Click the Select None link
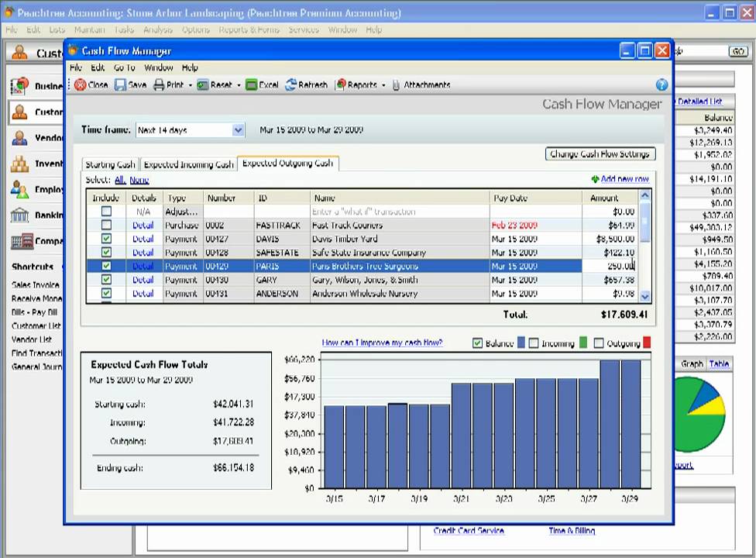The width and height of the screenshot is (756, 558). [x=139, y=180]
